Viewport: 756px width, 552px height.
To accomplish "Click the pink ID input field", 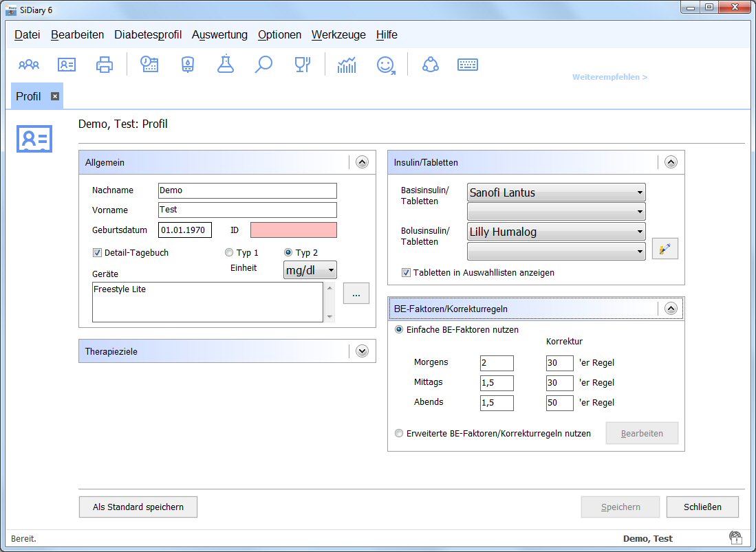I will (x=294, y=230).
